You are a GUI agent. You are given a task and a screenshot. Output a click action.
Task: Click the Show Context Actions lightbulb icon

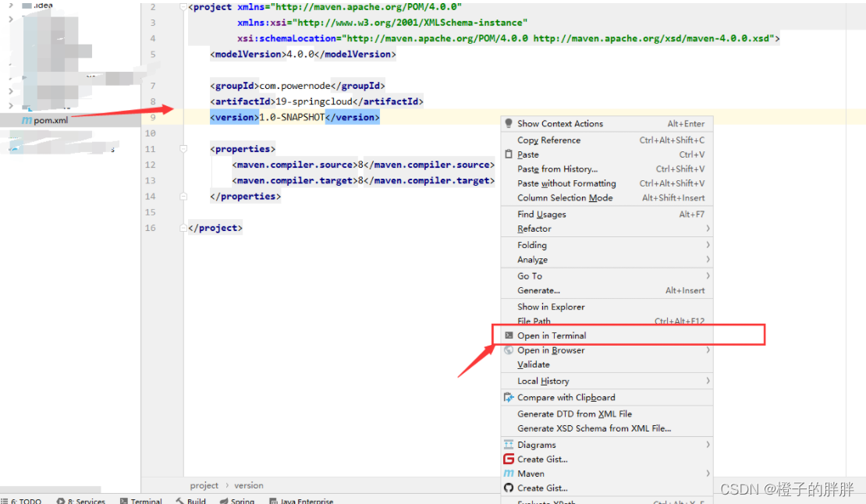pos(509,123)
